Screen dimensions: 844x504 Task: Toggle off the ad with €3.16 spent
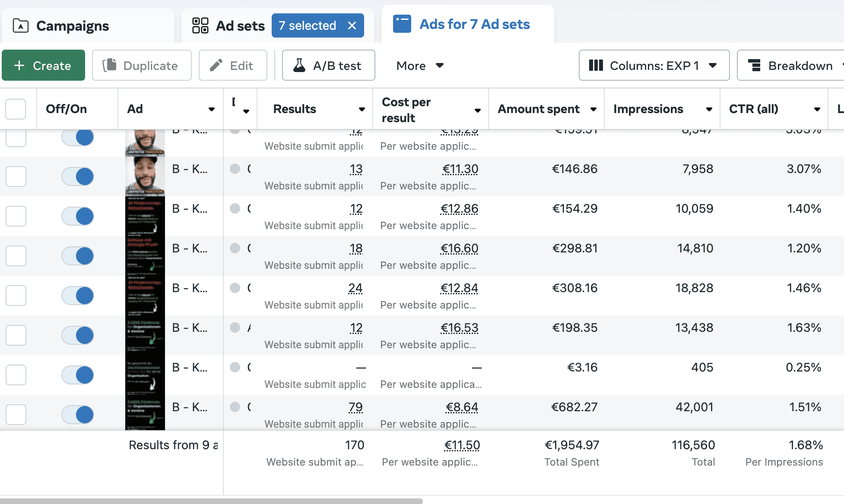[78, 375]
